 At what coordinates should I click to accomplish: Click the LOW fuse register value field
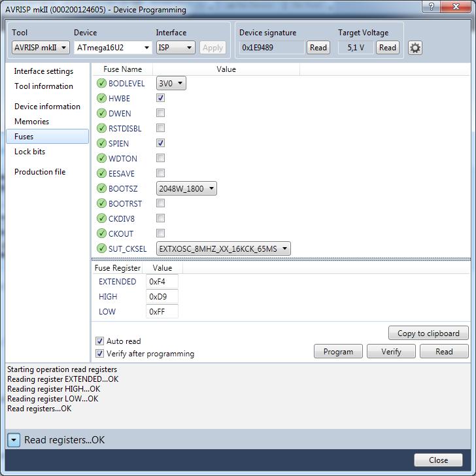coord(162,311)
